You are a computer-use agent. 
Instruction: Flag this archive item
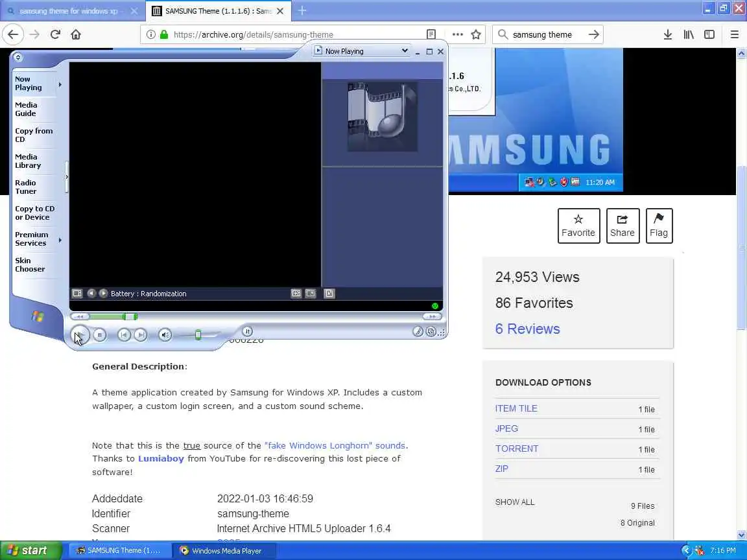[x=659, y=226]
